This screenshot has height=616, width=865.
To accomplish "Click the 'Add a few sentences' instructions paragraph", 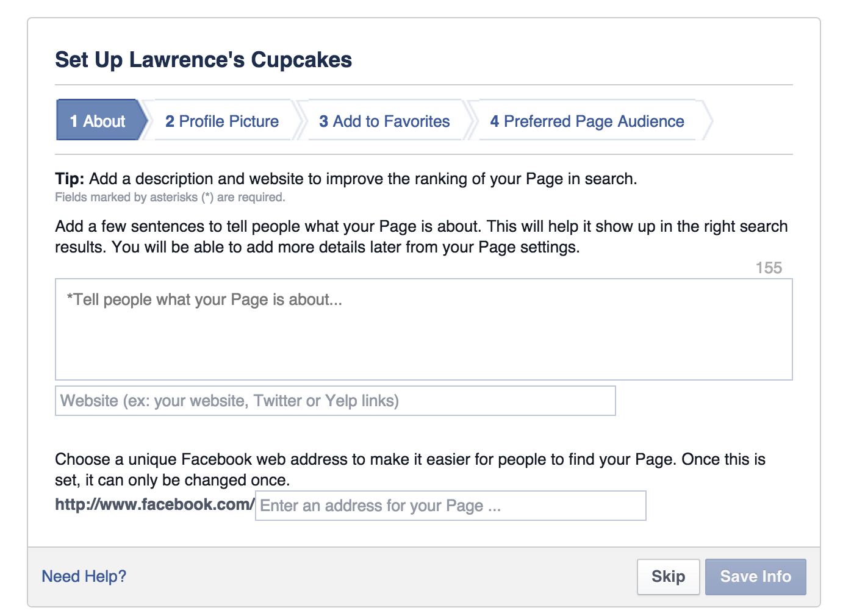I will tap(422, 237).
